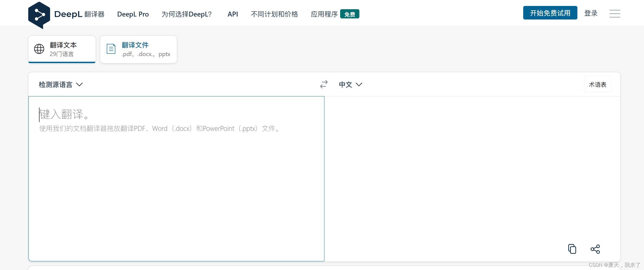
Task: Click the 免费 badge next to 应用程序
Action: click(350, 14)
